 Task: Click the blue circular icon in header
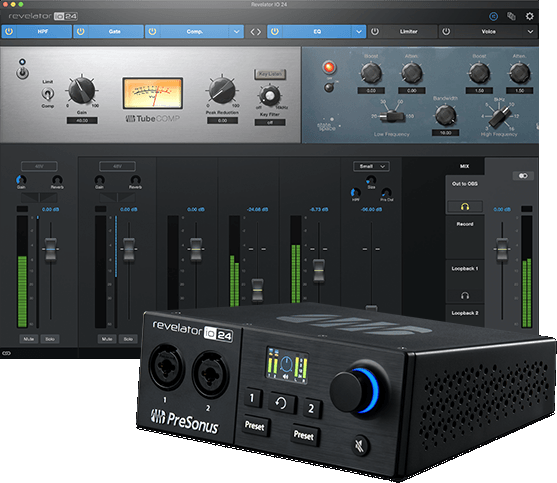pos(493,16)
